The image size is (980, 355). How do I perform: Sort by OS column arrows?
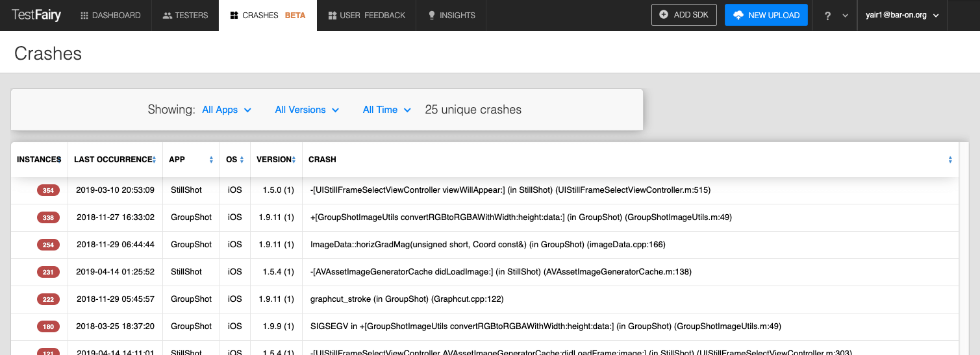pos(242,160)
